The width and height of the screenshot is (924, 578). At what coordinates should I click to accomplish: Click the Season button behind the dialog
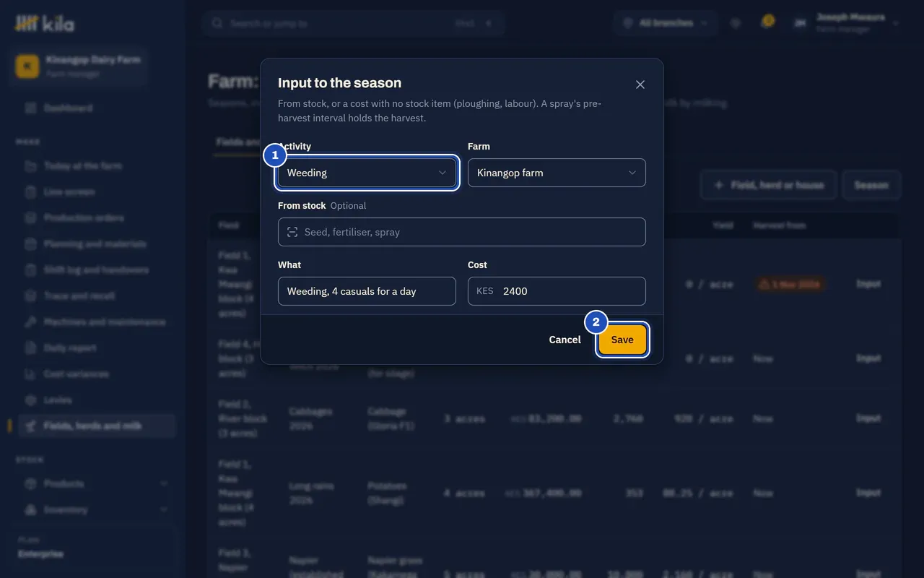(871, 185)
